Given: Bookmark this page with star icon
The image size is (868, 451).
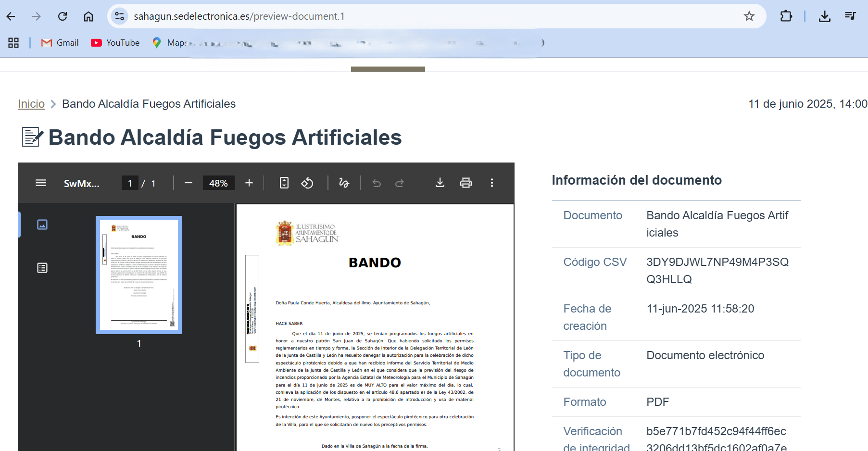Looking at the screenshot, I should click(x=749, y=16).
